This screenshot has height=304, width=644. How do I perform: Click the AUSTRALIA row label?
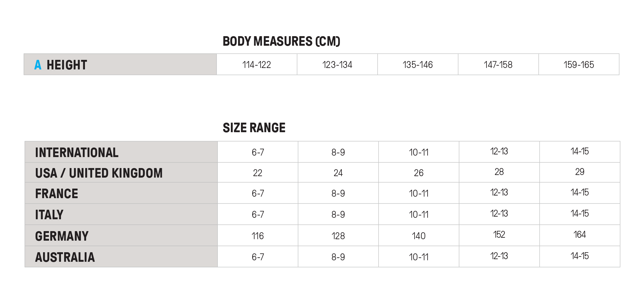[65, 257]
